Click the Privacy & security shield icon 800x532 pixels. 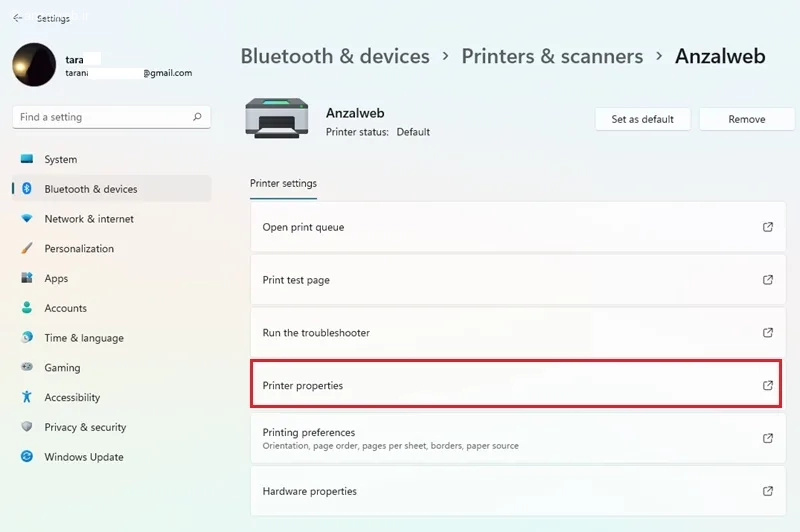click(27, 426)
